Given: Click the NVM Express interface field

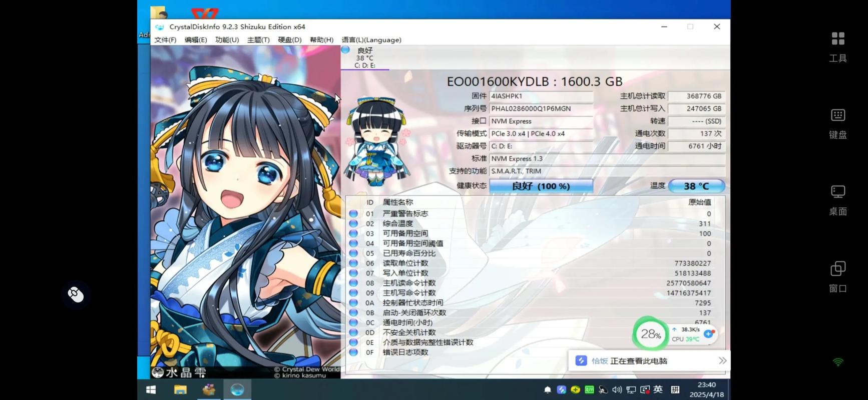Looking at the screenshot, I should click(541, 121).
